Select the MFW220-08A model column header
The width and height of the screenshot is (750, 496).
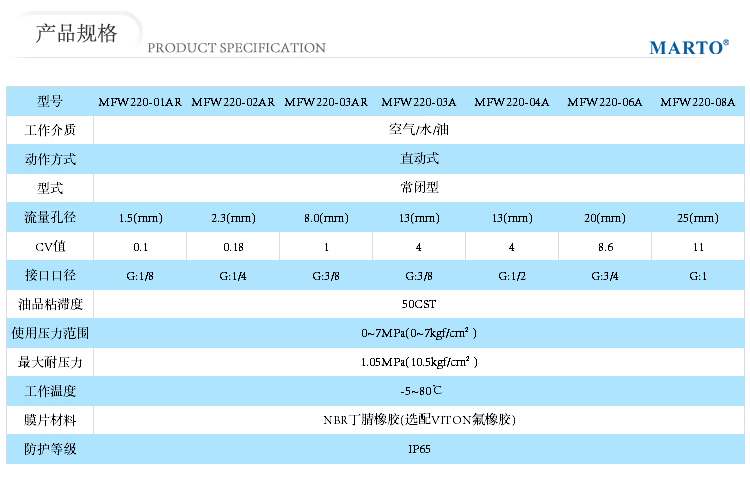[x=698, y=102]
